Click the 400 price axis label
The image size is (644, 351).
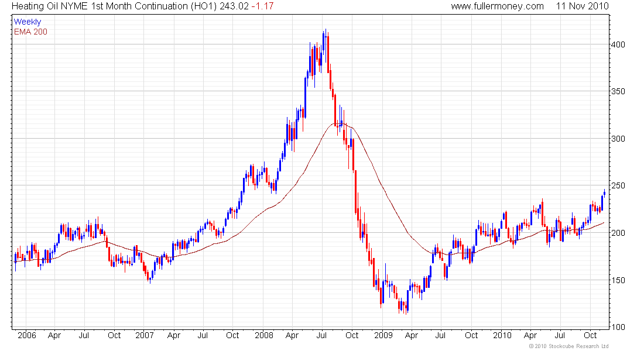(x=618, y=44)
